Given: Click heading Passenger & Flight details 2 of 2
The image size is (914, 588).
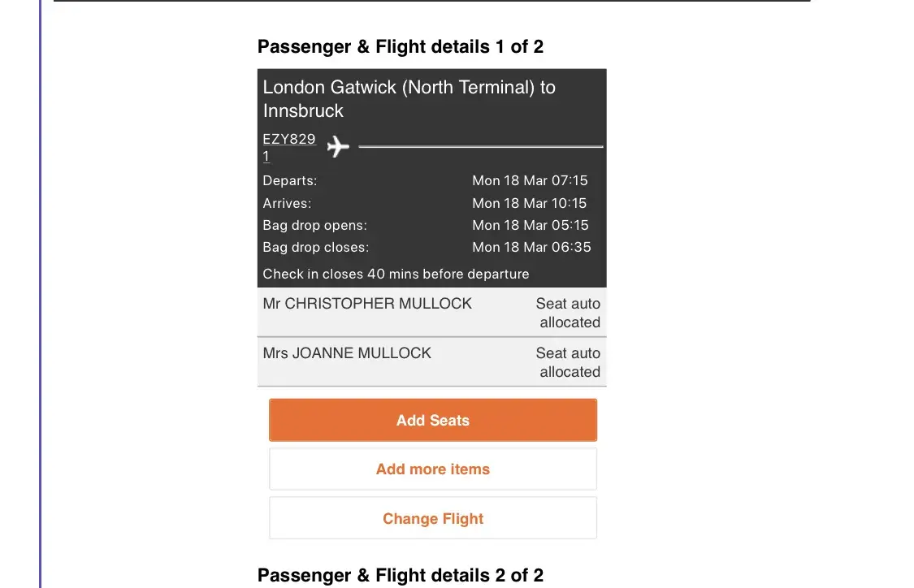Looking at the screenshot, I should point(400,575).
